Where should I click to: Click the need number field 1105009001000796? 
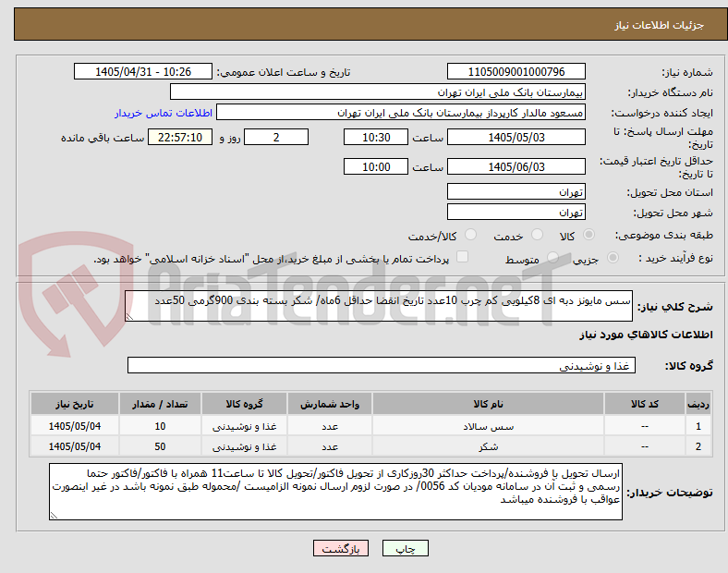(516, 72)
